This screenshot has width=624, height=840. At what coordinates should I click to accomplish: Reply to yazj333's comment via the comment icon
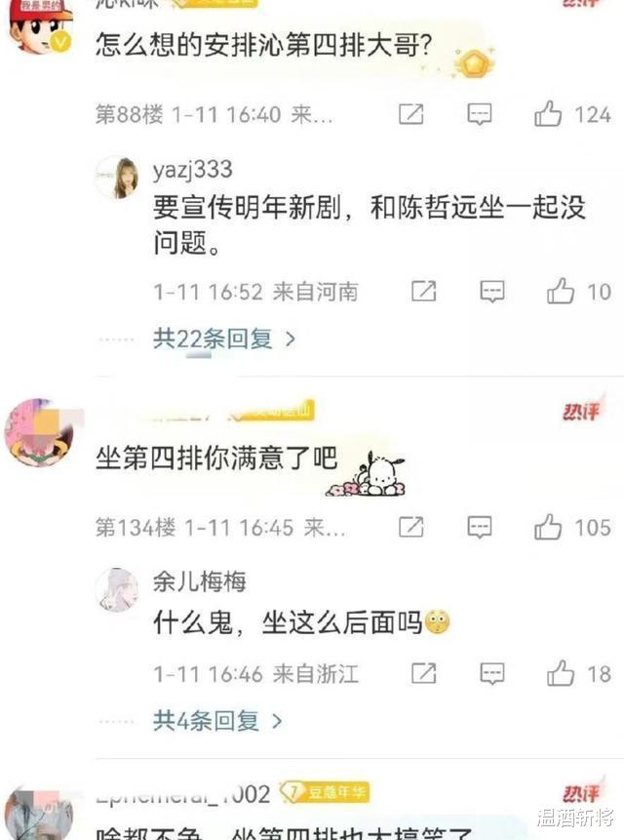click(491, 292)
